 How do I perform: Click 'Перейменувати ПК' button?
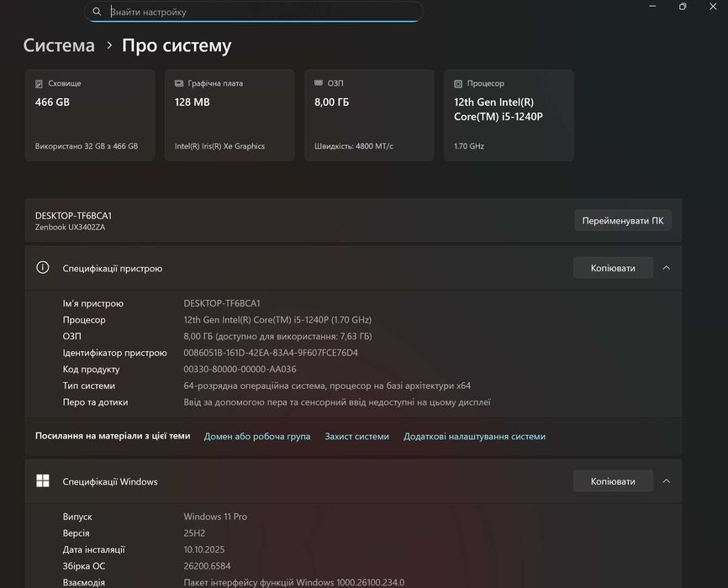623,220
